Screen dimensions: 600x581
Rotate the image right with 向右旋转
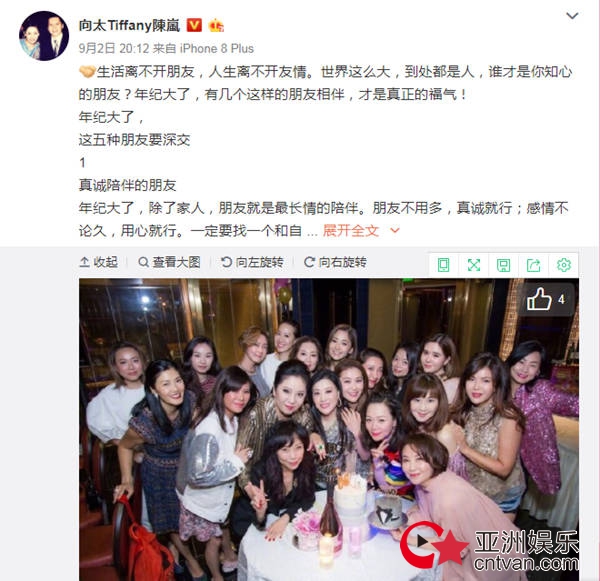coord(335,262)
